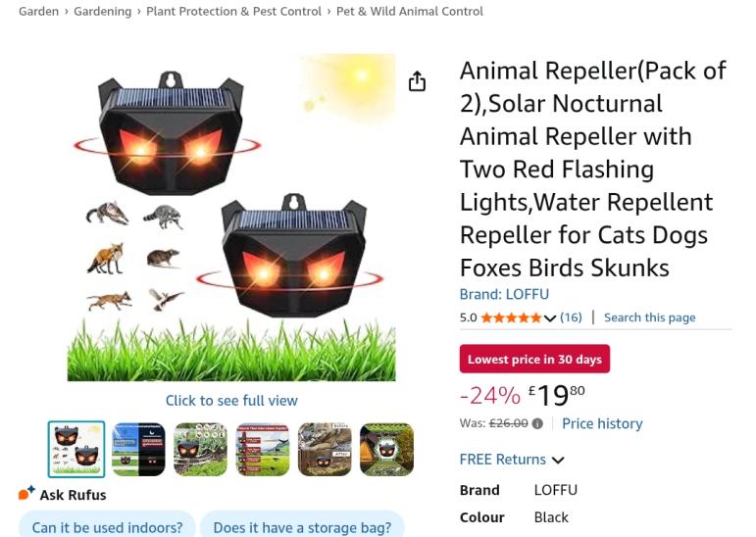Click the Ask Rufus sparkle icon
756x537 pixels.
coord(26,493)
